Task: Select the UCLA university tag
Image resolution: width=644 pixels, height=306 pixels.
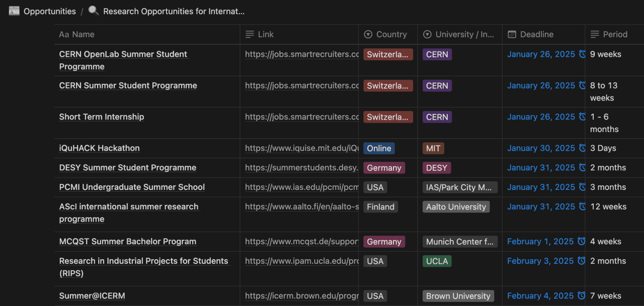Action: tap(437, 261)
